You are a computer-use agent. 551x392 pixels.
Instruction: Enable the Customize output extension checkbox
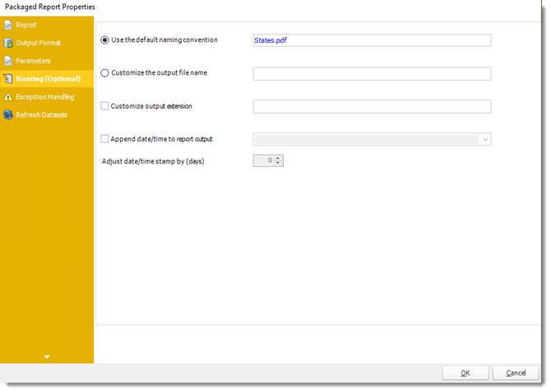104,106
